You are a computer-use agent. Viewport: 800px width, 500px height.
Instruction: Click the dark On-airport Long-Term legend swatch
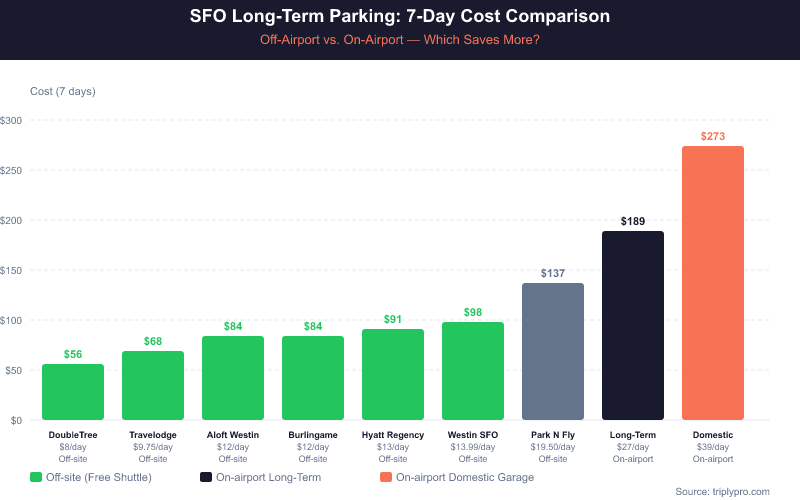[x=206, y=477]
